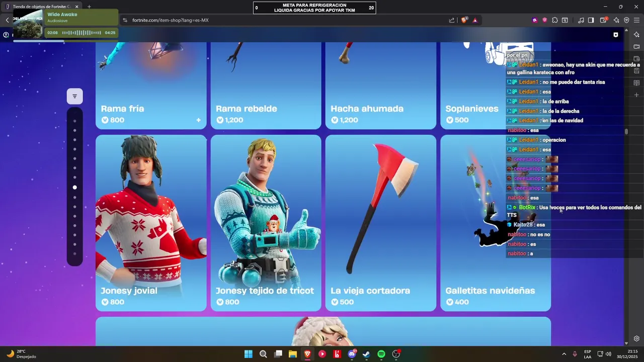The height and width of the screenshot is (362, 644).
Task: Click the add plus icon in the sidebar
Action: (x=636, y=95)
